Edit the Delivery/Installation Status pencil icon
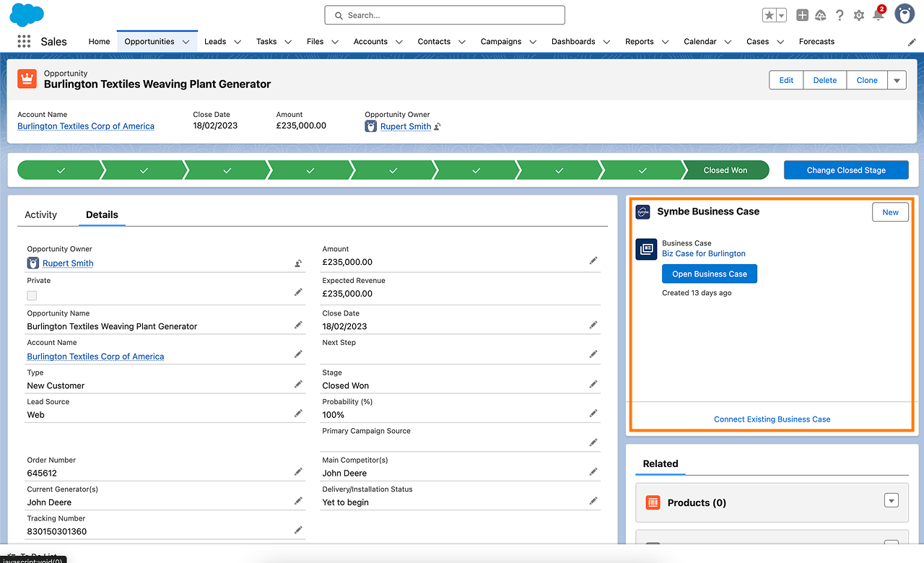 [593, 500]
